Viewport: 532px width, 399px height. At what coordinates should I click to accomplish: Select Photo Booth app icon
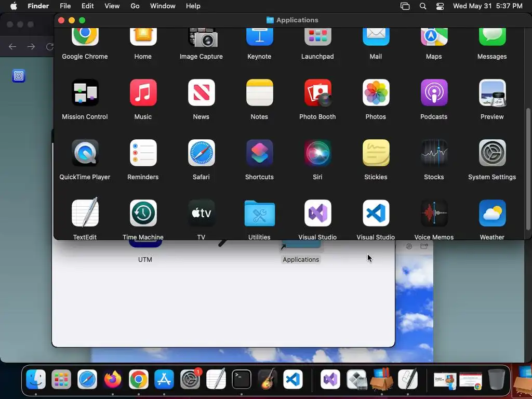pos(317,92)
